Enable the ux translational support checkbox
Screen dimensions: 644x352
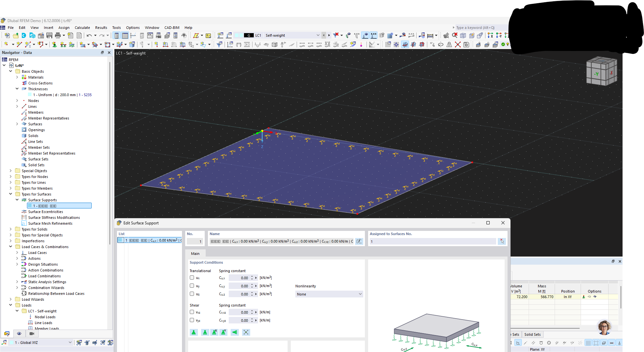click(x=192, y=278)
